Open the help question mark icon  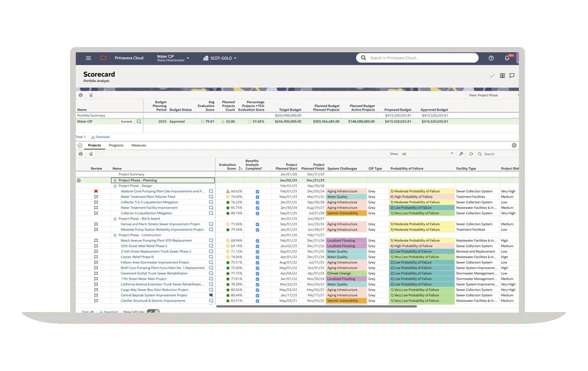pos(491,58)
